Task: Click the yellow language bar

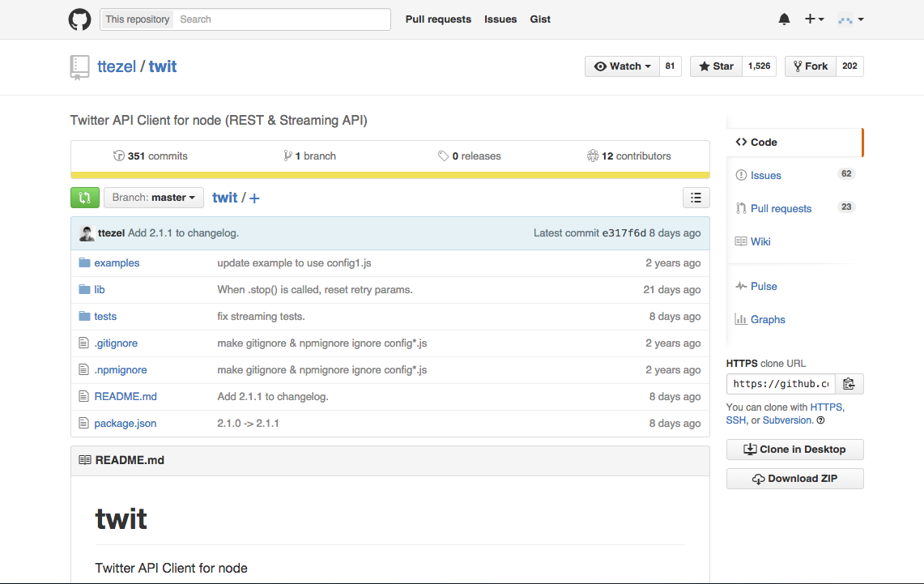Action: pyautogui.click(x=390, y=175)
